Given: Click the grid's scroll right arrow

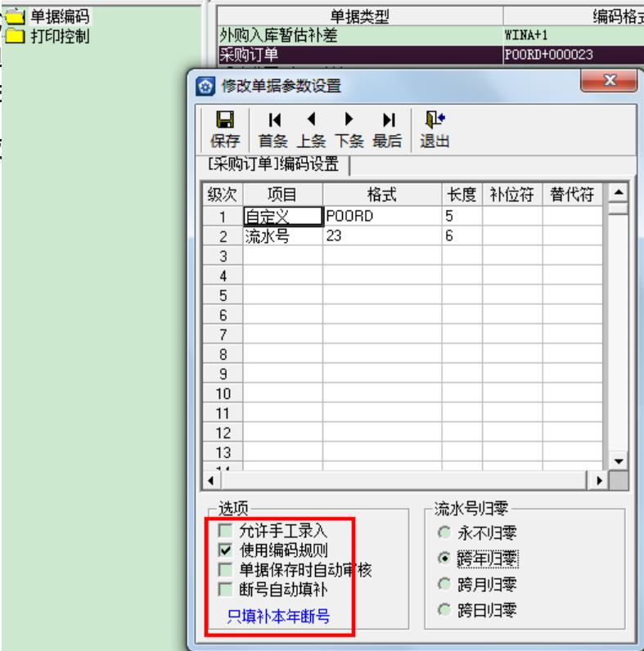Looking at the screenshot, I should tap(599, 481).
